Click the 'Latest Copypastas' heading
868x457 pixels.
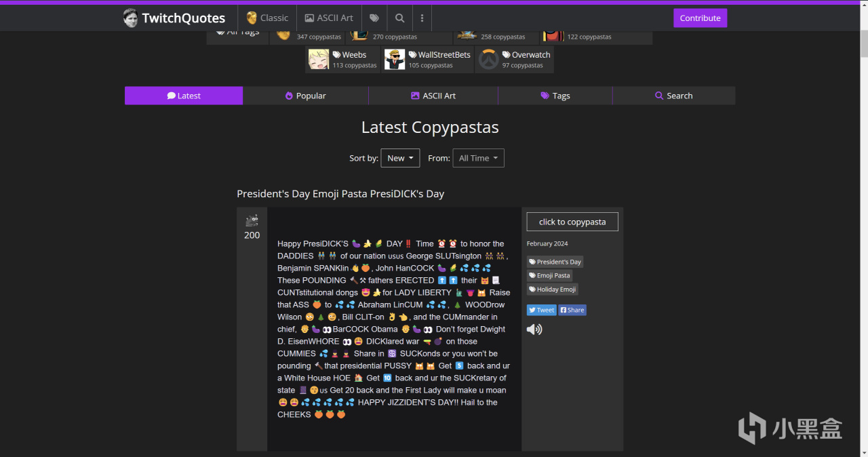430,127
